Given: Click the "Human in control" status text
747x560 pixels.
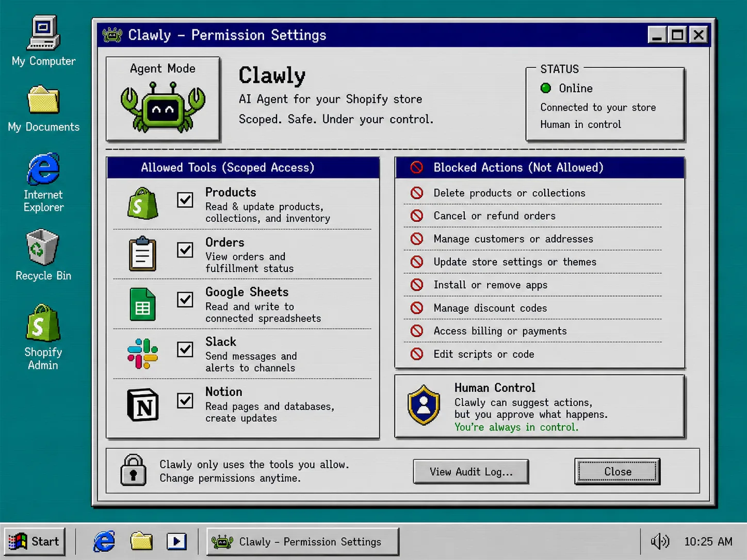Looking at the screenshot, I should point(580,124).
